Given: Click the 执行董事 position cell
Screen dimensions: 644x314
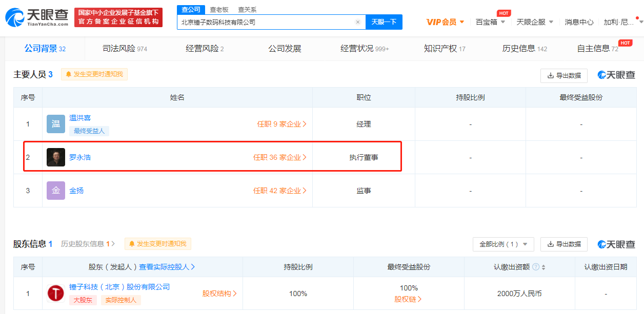Looking at the screenshot, I should [x=364, y=157].
